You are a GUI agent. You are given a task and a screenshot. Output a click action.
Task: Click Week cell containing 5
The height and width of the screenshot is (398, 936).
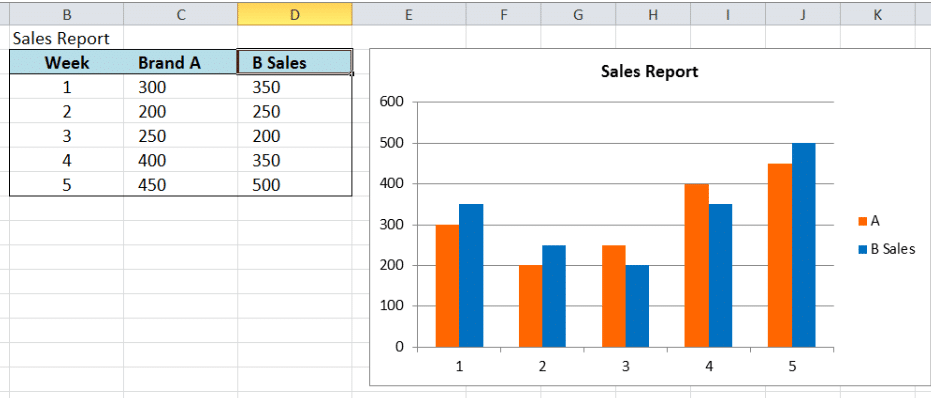[x=67, y=184]
